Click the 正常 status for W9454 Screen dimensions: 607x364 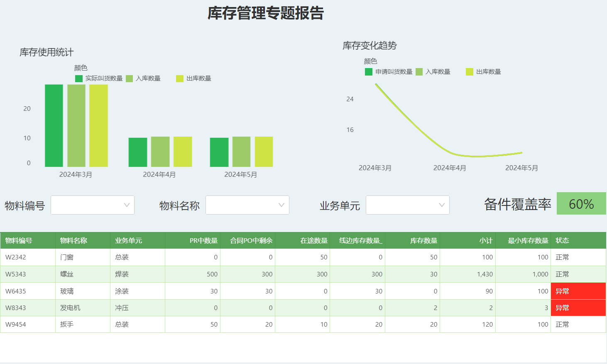click(578, 325)
